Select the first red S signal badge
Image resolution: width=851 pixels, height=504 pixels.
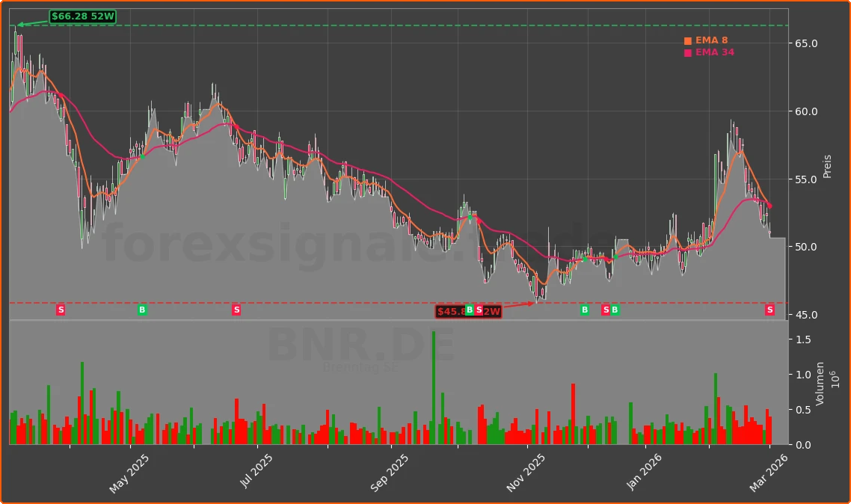pos(61,310)
